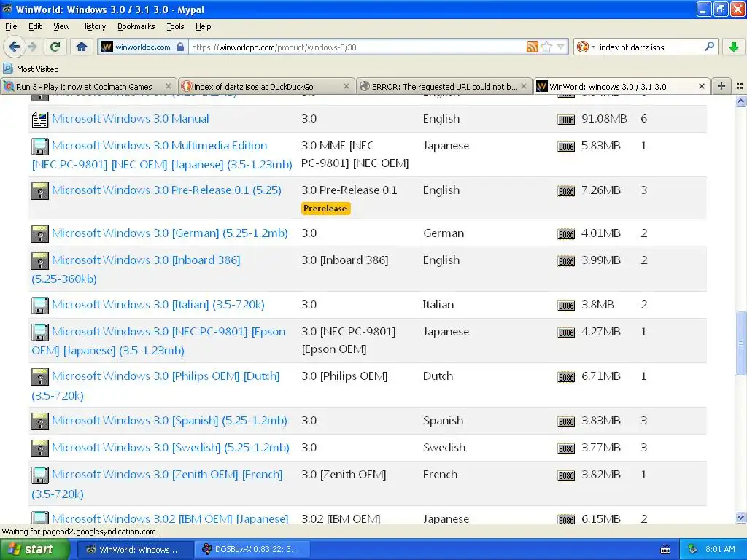Viewport: 747px width, 560px height.
Task: Switch to the ERROR requested URL tab
Action: [x=444, y=87]
